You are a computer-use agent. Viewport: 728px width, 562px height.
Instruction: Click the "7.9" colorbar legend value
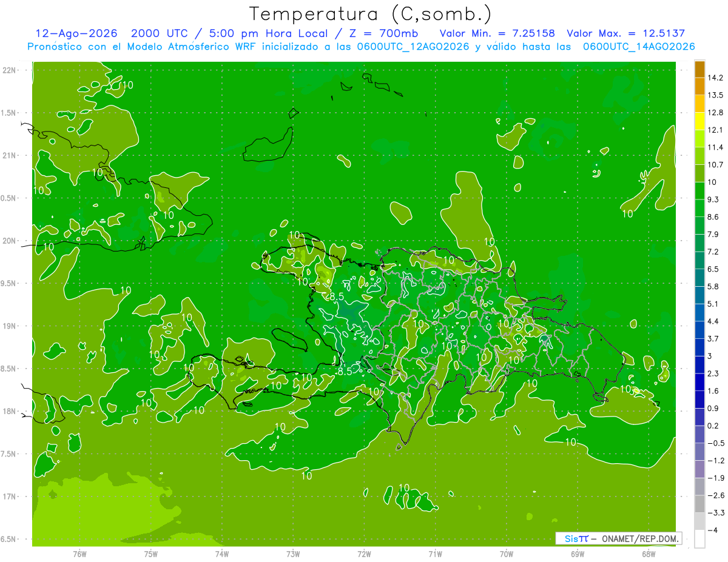coord(713,234)
